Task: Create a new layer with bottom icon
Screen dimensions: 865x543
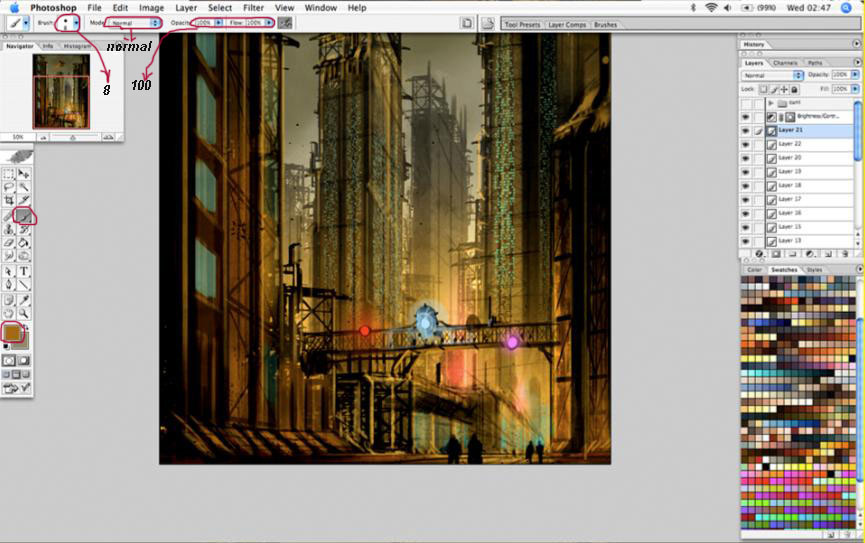Action: tap(828, 254)
